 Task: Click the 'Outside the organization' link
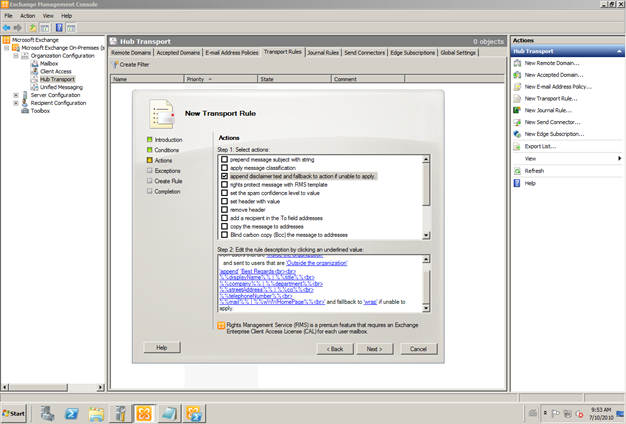tap(317, 263)
